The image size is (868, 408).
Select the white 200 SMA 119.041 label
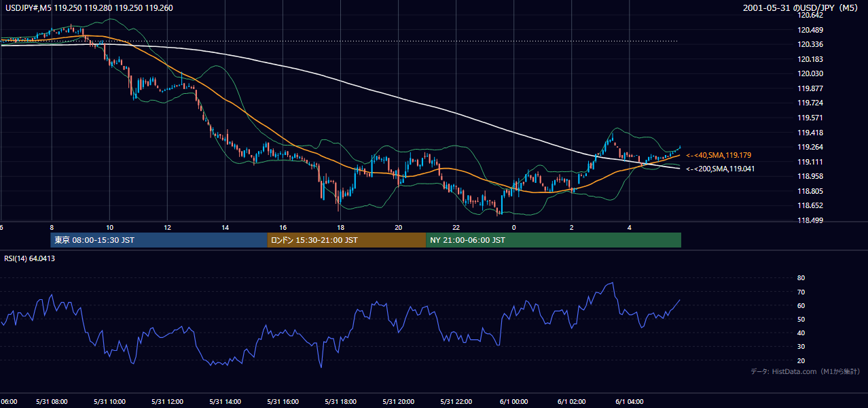pyautogui.click(x=720, y=169)
